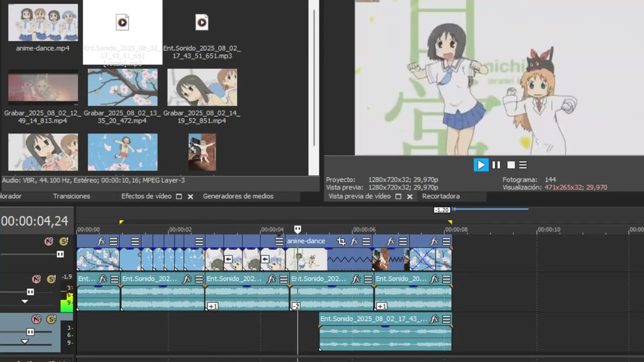Viewport: 644px width, 362px height.
Task: Click the loop region start marker
Action: point(121,222)
